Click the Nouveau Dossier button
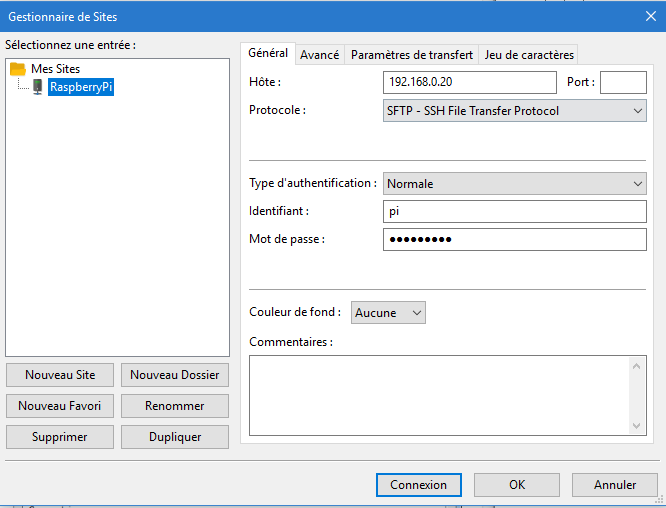The image size is (666, 508). tap(174, 376)
